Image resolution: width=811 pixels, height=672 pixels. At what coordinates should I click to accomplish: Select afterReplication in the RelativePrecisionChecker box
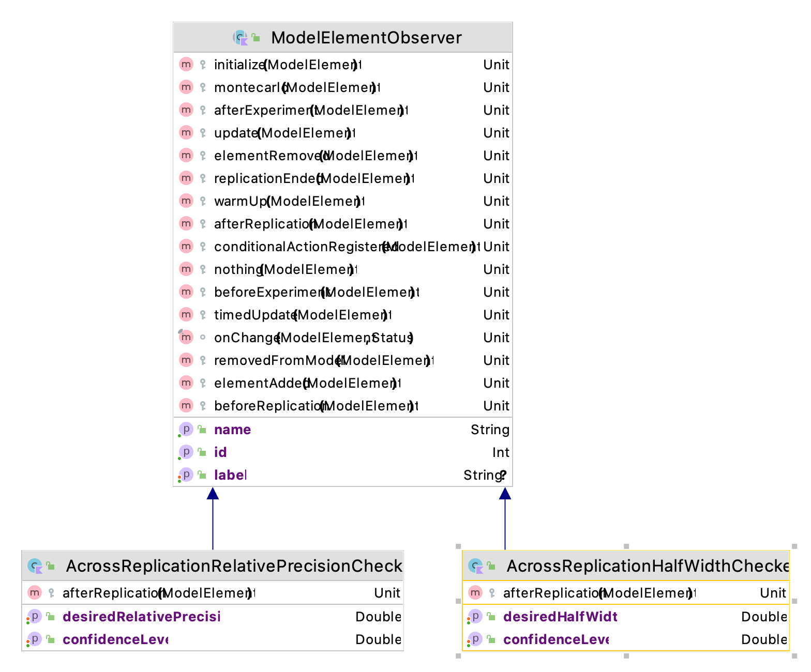point(213,593)
